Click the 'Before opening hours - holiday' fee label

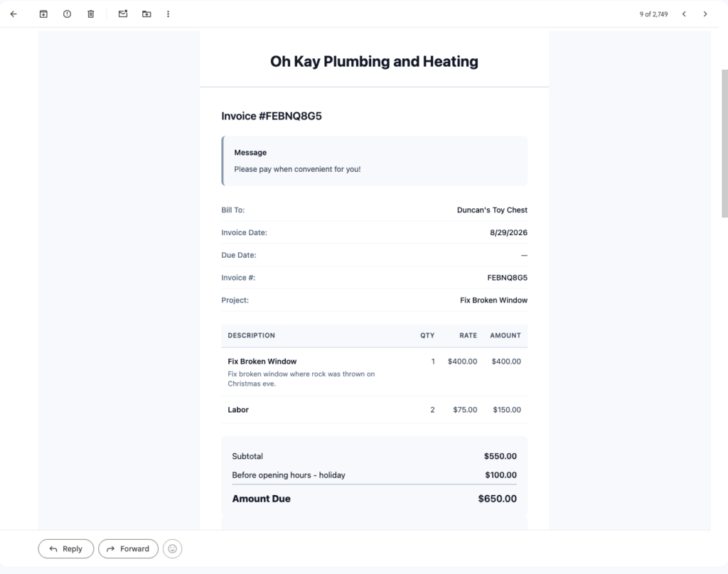[289, 475]
